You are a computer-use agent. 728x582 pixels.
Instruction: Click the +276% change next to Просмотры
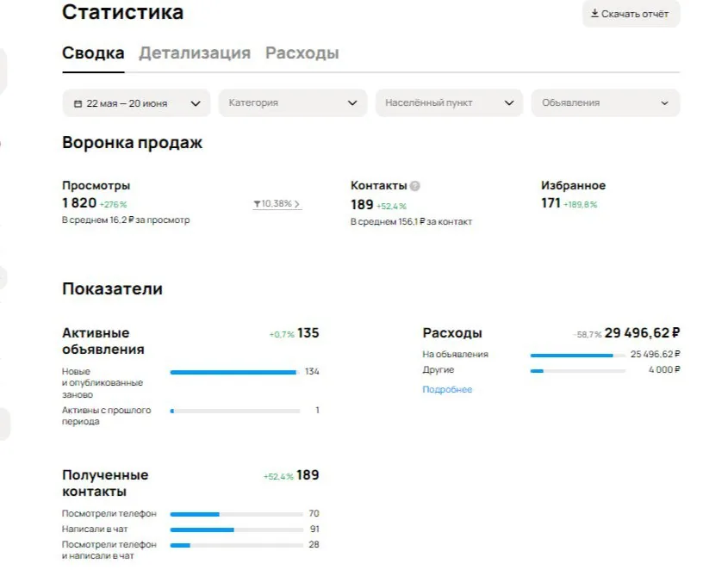pyautogui.click(x=113, y=204)
